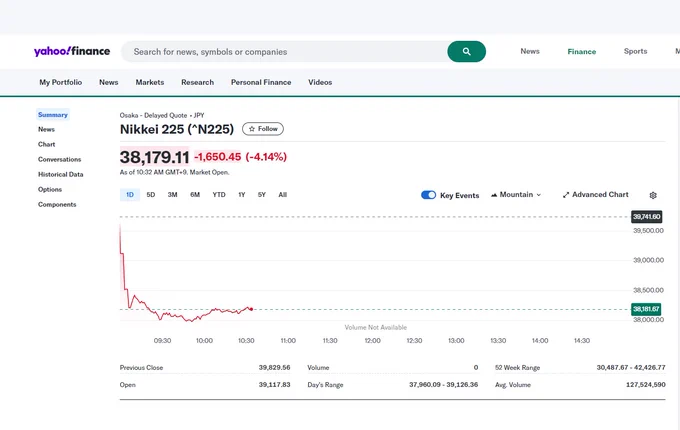680x430 pixels.
Task: Go to Yahoo News top link
Action: pyautogui.click(x=530, y=51)
